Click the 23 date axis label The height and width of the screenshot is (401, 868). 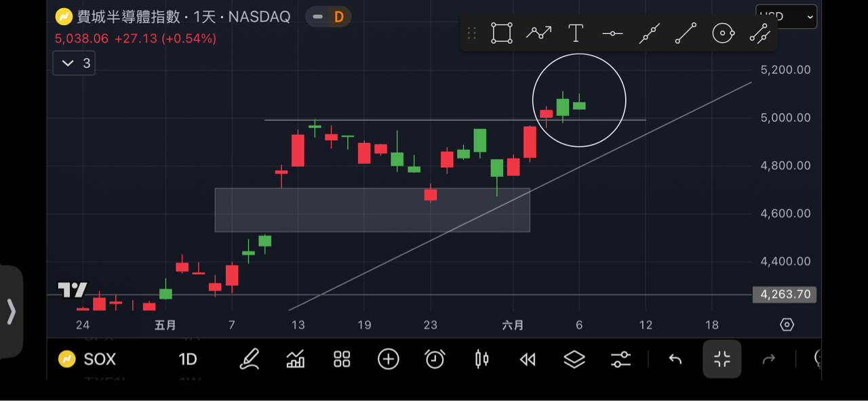[x=431, y=325]
